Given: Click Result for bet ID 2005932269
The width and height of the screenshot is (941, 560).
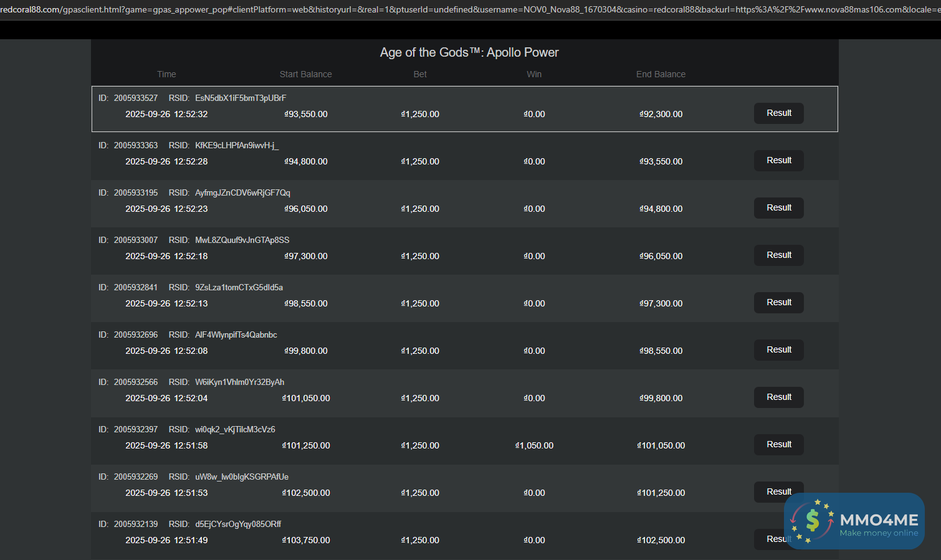Looking at the screenshot, I should tap(778, 491).
